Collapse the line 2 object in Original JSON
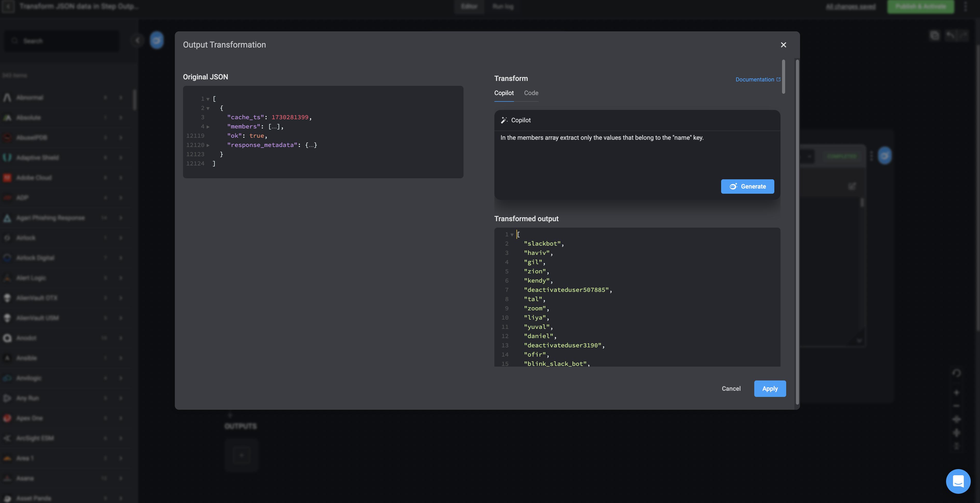980x503 pixels. pyautogui.click(x=208, y=108)
